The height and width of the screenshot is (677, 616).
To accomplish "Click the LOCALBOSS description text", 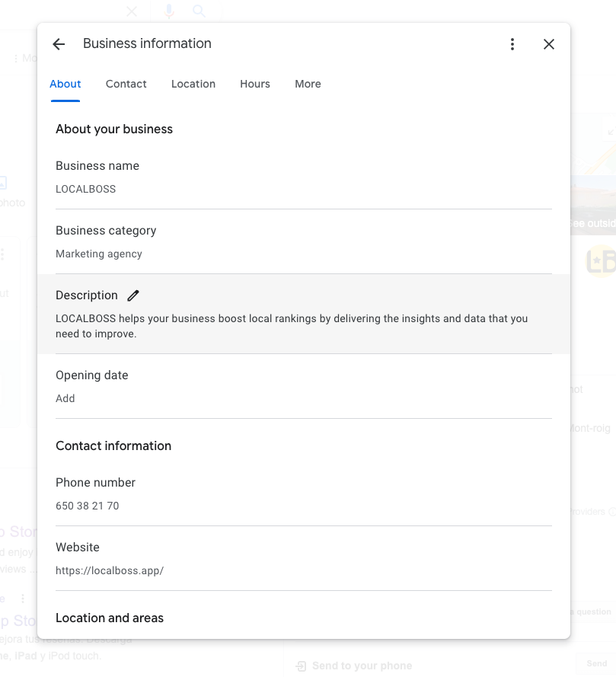I will pos(292,326).
